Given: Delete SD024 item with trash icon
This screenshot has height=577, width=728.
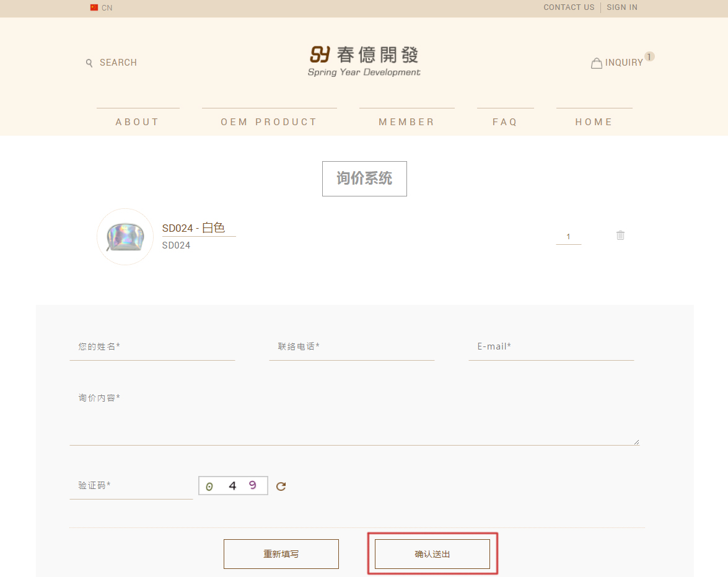Looking at the screenshot, I should pos(620,235).
